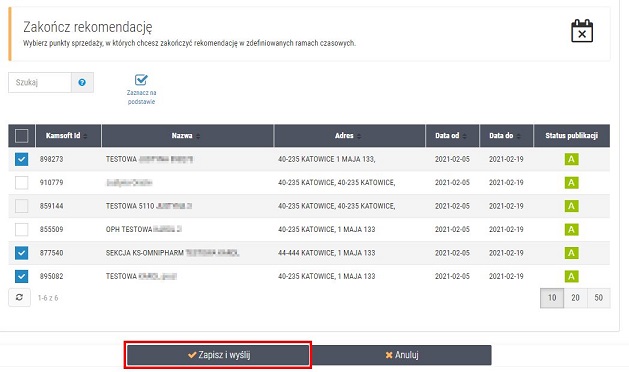
Task: Click the Kamsoft Id cell 898273
Action: coord(51,159)
